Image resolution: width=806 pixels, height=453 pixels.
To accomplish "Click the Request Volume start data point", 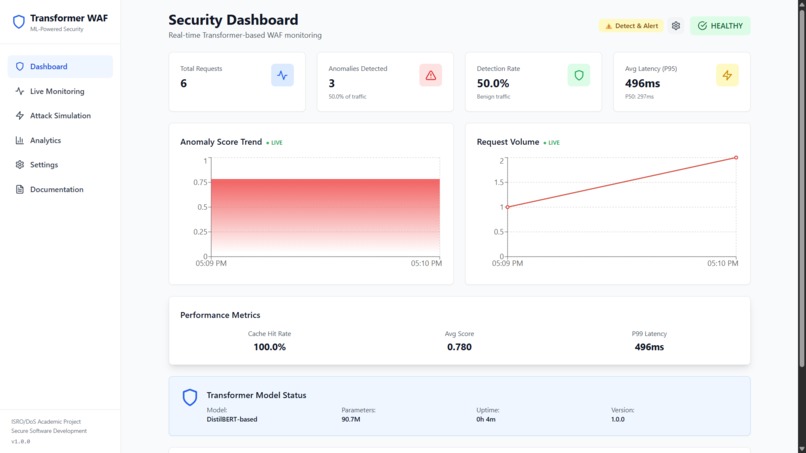I will [508, 207].
